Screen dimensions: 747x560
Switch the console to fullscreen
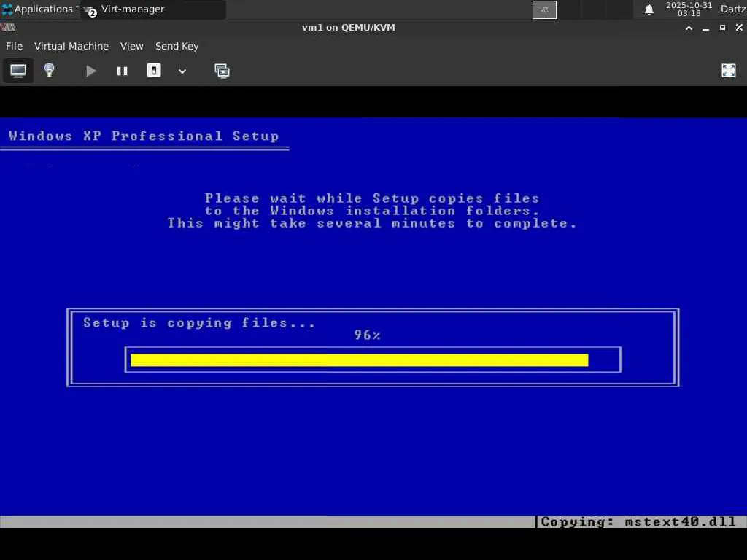pyautogui.click(x=729, y=71)
